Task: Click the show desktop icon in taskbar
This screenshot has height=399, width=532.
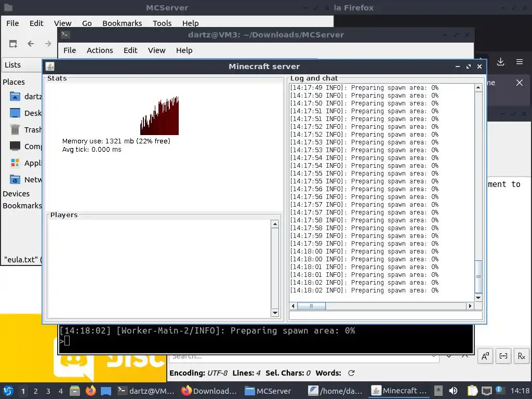Action: pos(106,391)
